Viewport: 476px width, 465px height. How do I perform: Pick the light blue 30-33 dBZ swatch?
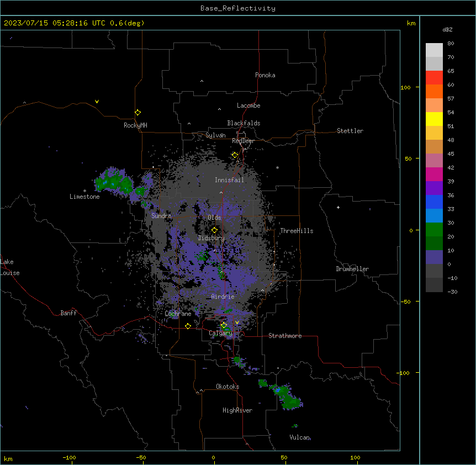(x=434, y=216)
